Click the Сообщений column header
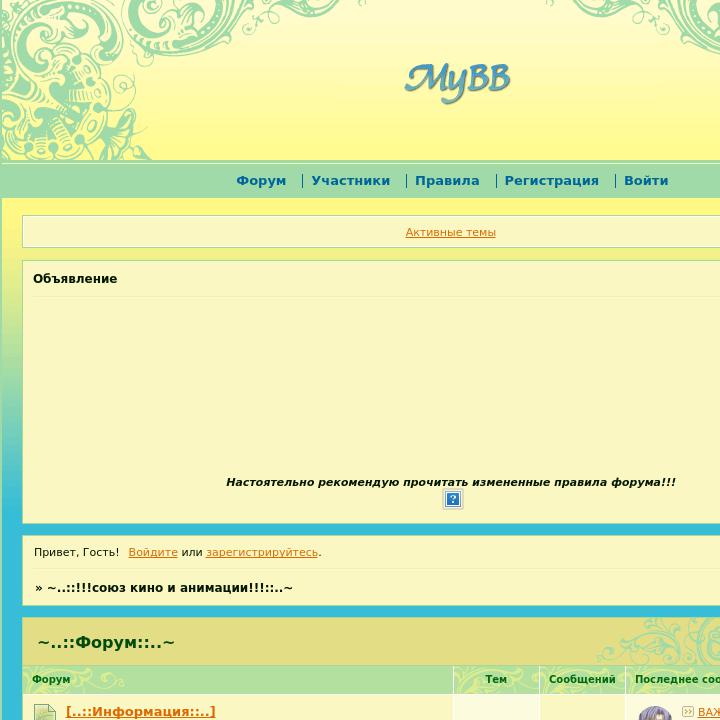Viewport: 720px width, 720px height. tap(582, 679)
